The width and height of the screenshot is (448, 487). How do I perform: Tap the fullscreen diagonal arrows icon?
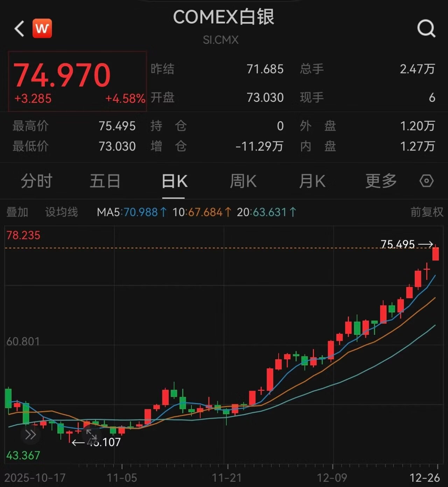[91, 435]
